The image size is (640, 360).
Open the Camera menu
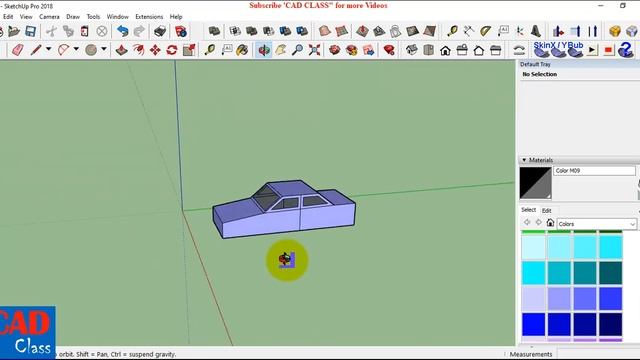[x=49, y=17]
